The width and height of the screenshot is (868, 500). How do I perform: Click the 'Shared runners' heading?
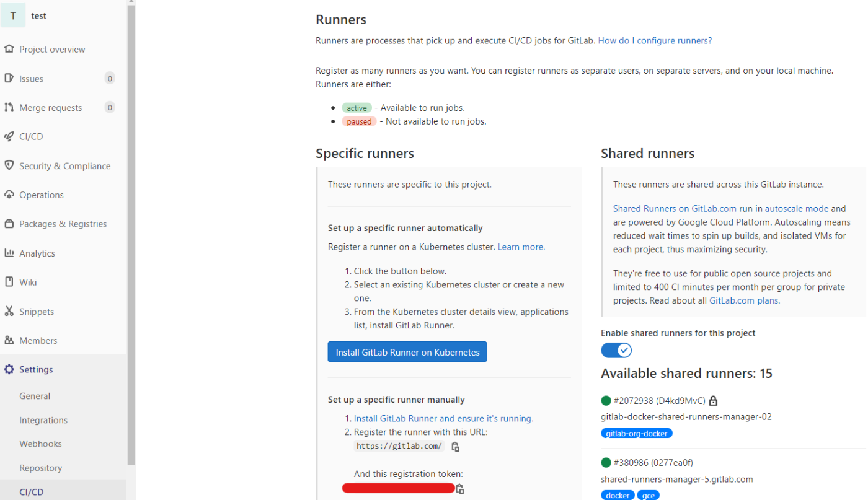click(x=647, y=154)
